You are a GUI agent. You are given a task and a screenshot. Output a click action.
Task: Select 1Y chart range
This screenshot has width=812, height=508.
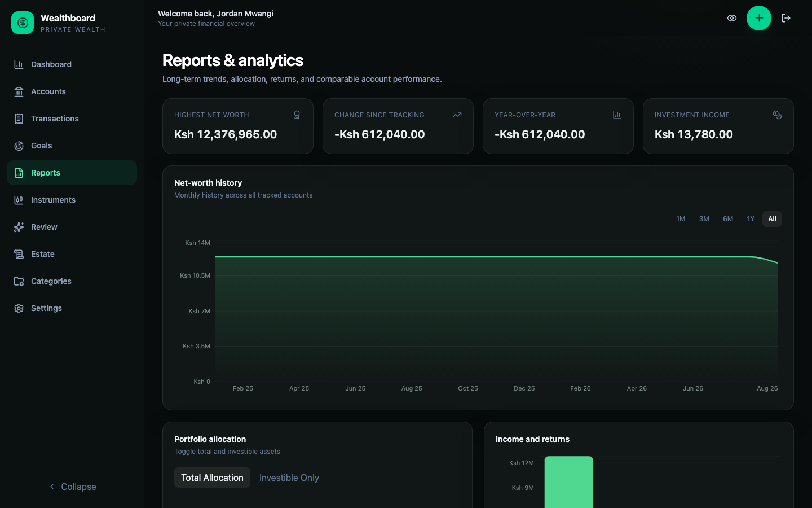pyautogui.click(x=751, y=219)
